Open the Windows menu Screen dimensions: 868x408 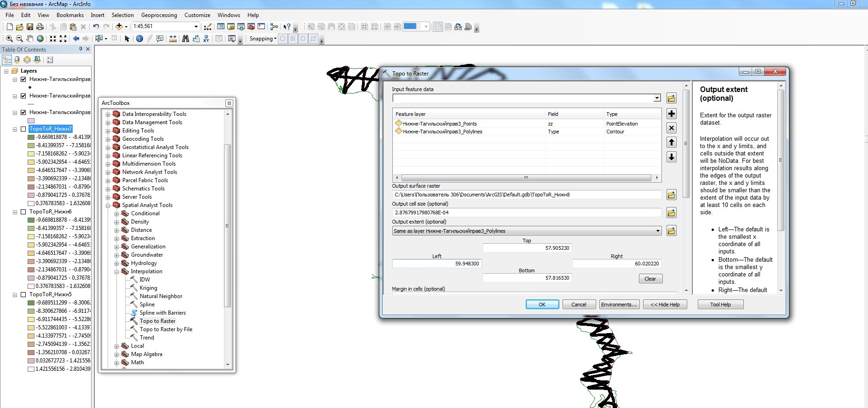(229, 15)
